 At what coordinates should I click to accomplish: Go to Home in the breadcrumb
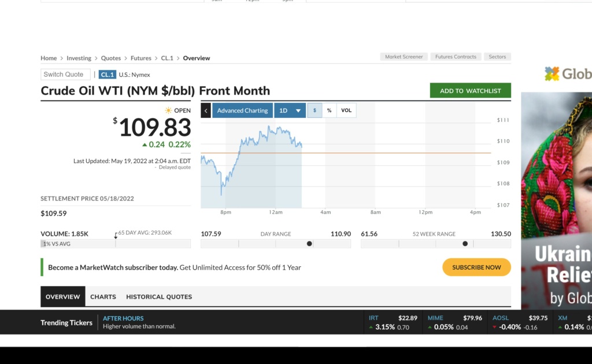(49, 58)
